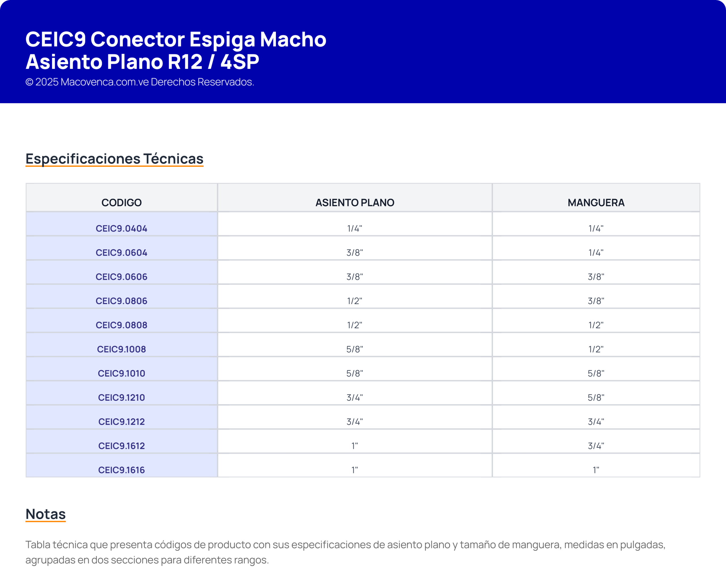726x588 pixels.
Task: Click product code CEIC9.0606
Action: pyautogui.click(x=121, y=277)
